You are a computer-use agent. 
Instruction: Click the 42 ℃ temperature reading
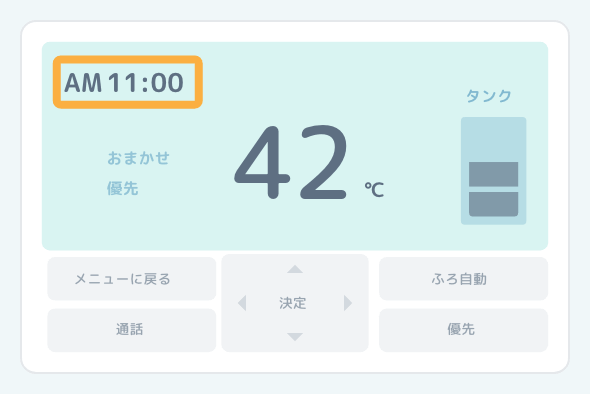[309, 162]
